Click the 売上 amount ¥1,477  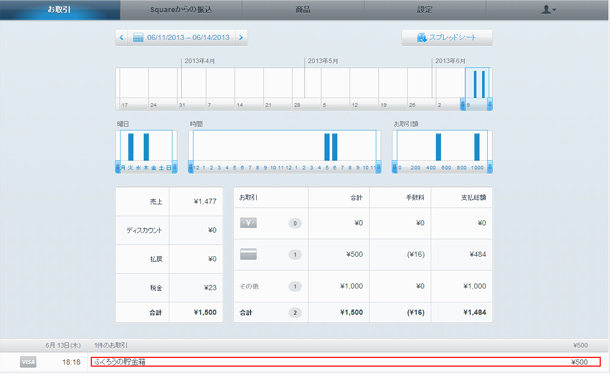205,201
